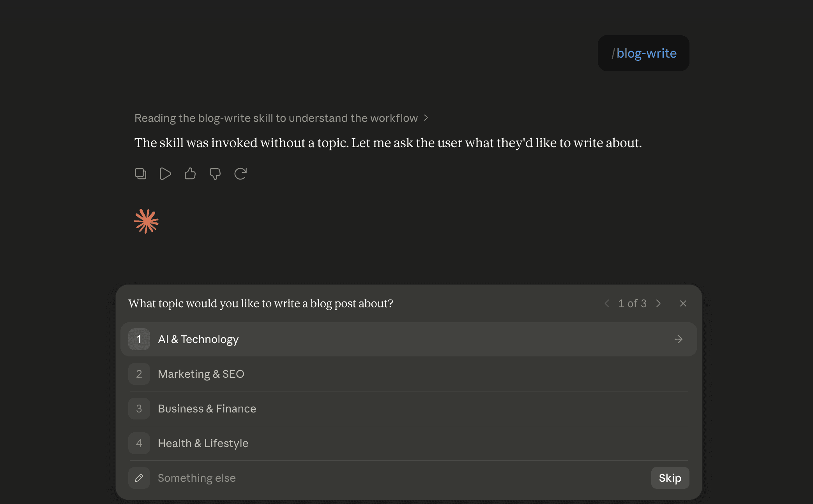Click the orange Claude spark loading icon
This screenshot has width=813, height=504.
(146, 221)
